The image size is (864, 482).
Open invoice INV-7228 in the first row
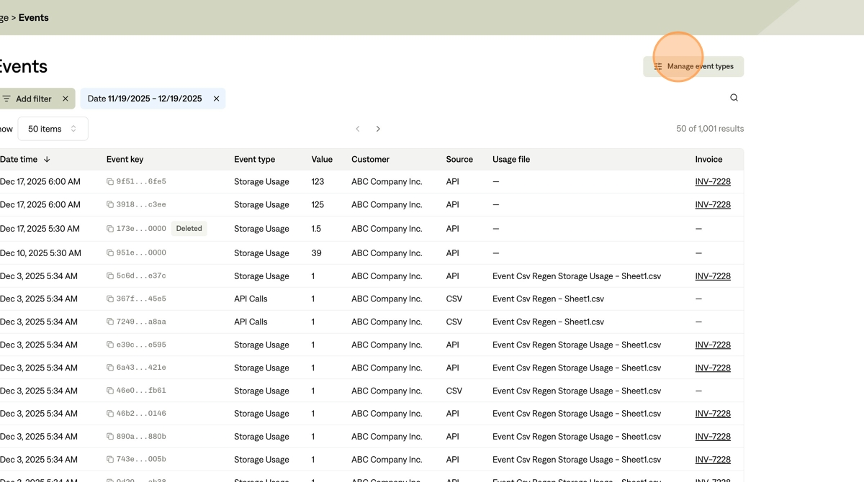click(712, 182)
